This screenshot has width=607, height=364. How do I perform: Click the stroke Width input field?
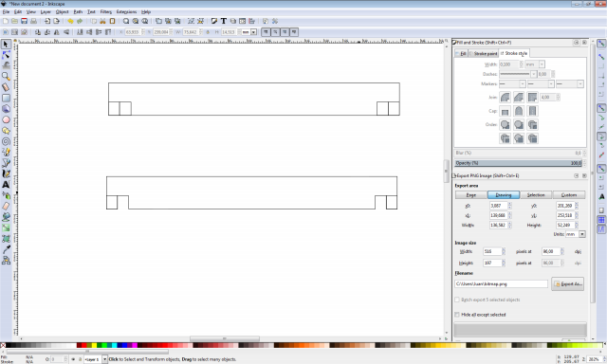tap(508, 64)
